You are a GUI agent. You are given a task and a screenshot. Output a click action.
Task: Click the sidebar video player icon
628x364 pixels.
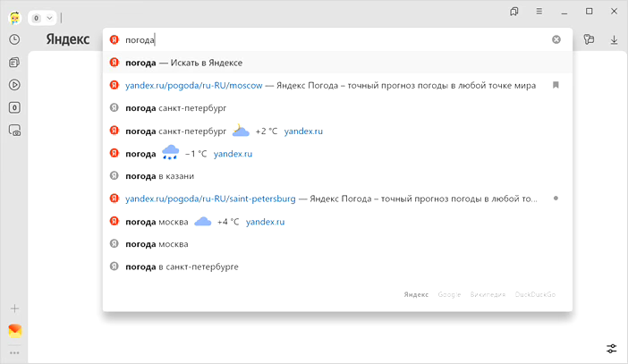click(14, 85)
